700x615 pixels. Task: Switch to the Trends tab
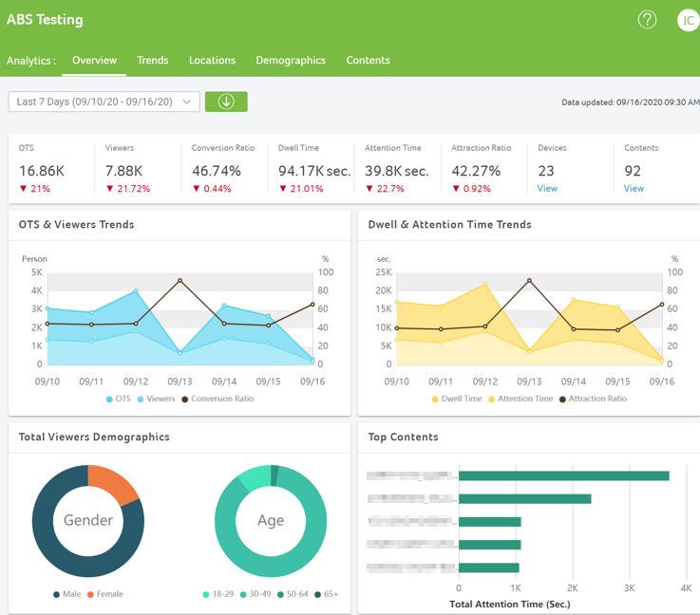[153, 60]
